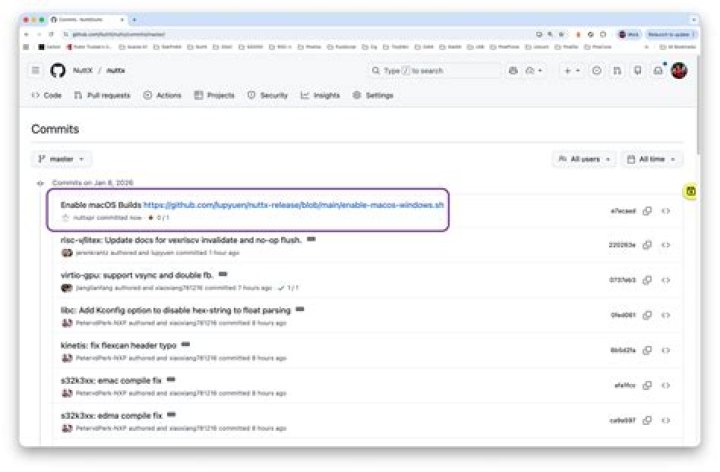
Task: Show the 1/1 checks status on virtio-gpu commit
Action: [288, 288]
